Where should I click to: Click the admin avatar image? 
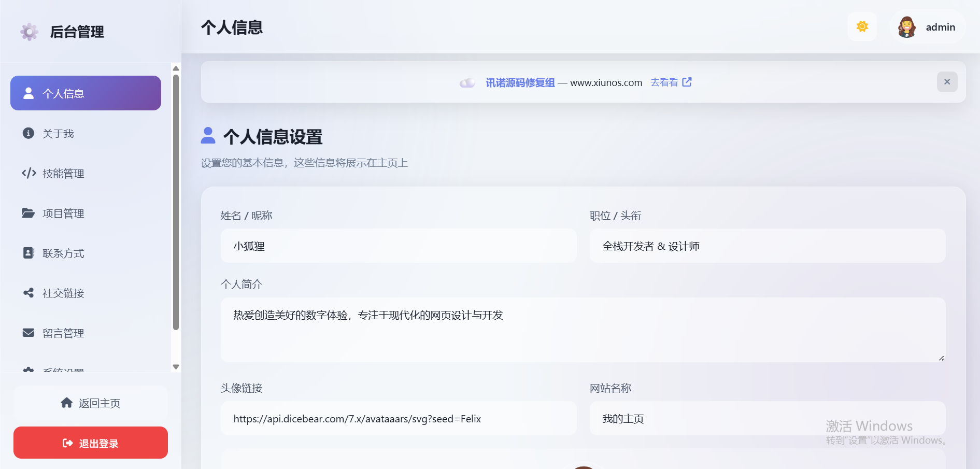[x=906, y=27]
